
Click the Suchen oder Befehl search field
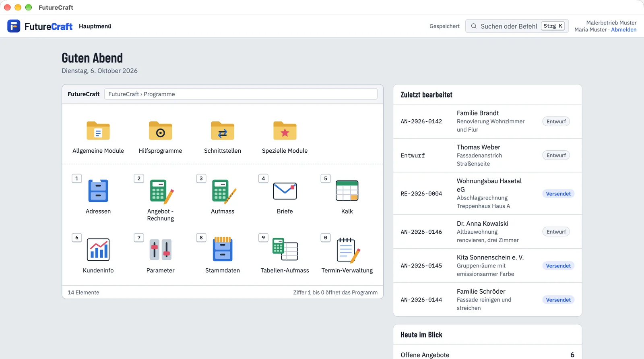517,26
